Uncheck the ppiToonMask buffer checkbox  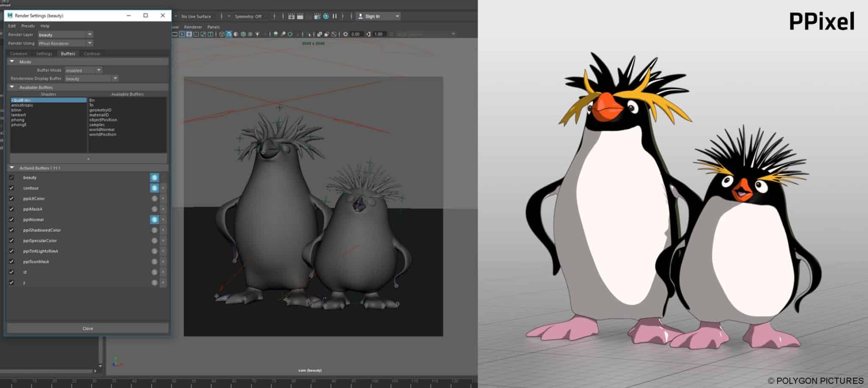11,262
